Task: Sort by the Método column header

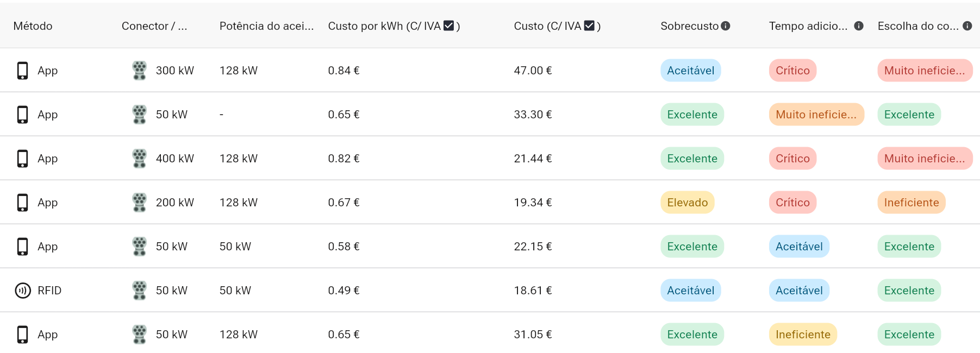Action: [x=33, y=26]
